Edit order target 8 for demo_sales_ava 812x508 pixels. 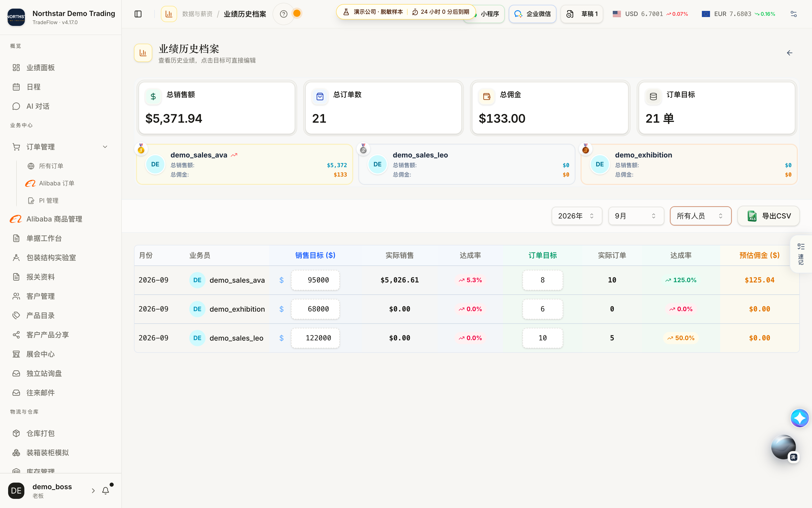pos(543,280)
